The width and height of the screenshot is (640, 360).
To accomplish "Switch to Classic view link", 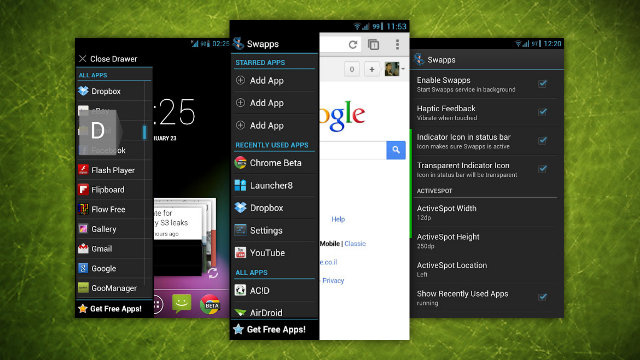I will point(355,243).
